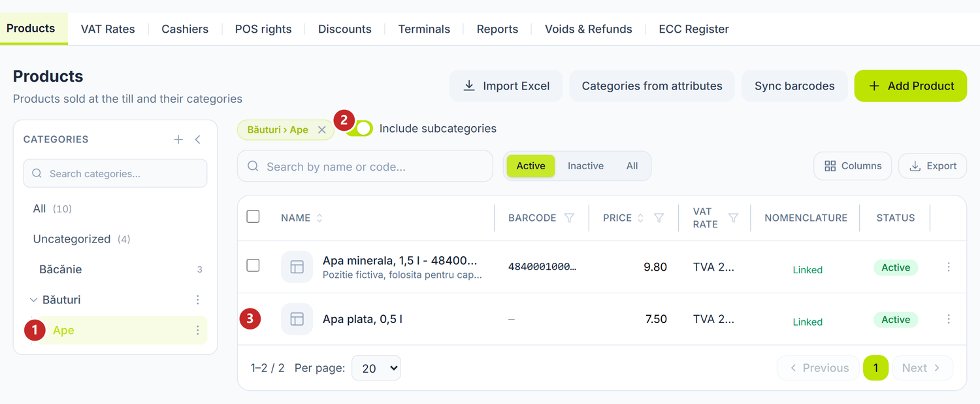Sort the table by the Name column
The height and width of the screenshot is (404, 980).
319,218
